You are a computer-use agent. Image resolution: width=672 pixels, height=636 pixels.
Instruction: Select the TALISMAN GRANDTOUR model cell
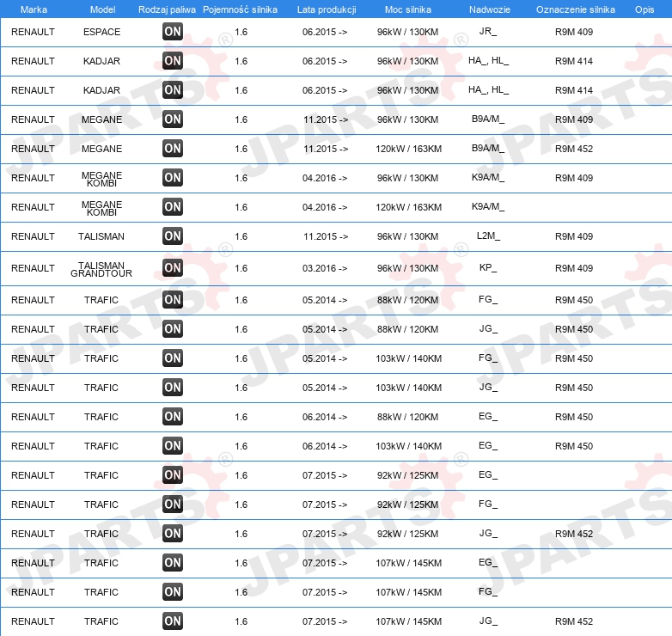pyautogui.click(x=101, y=270)
